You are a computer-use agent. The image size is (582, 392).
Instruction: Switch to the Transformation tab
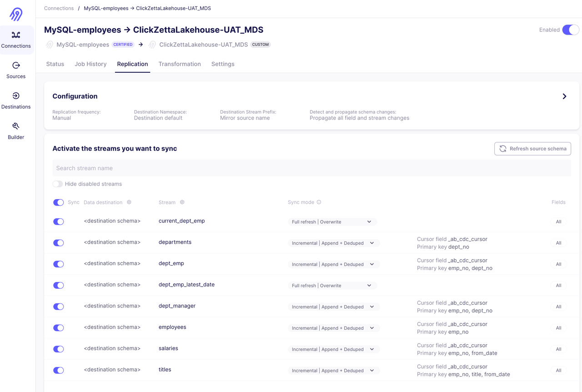(180, 64)
